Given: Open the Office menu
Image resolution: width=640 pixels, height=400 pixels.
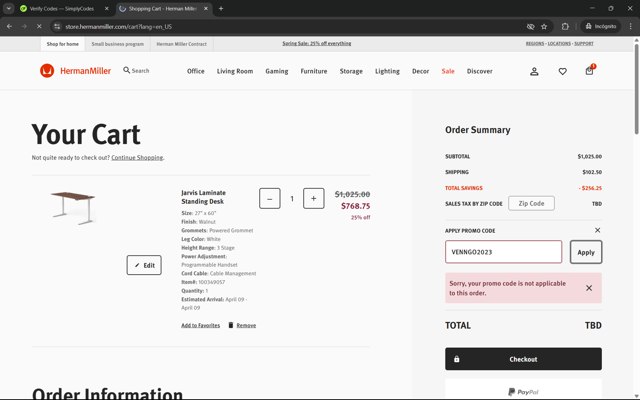Looking at the screenshot, I should tap(196, 71).
